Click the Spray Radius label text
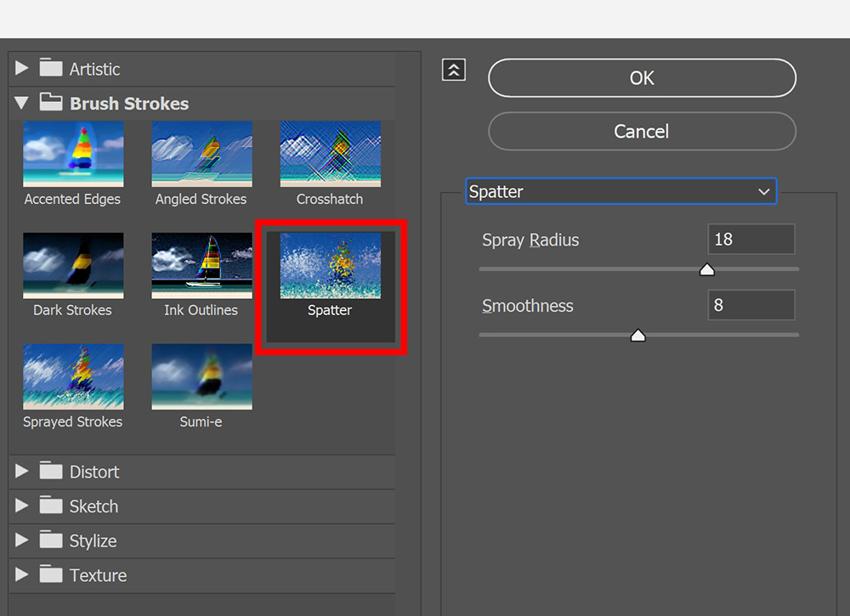Image resolution: width=850 pixels, height=616 pixels. [x=530, y=240]
